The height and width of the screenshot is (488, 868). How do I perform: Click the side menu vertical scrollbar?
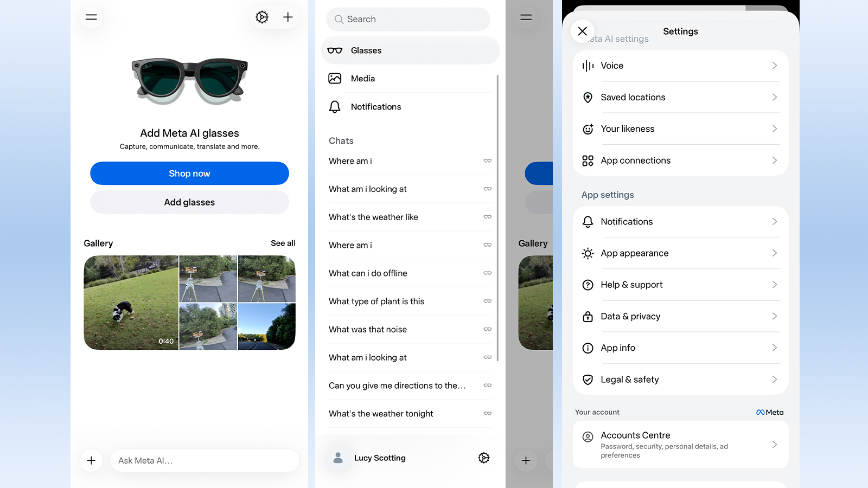click(x=497, y=218)
